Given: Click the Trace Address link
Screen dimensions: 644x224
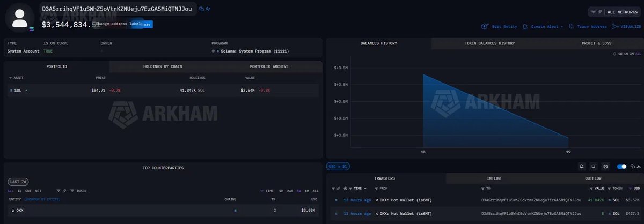Looking at the screenshot, I should (592, 26).
